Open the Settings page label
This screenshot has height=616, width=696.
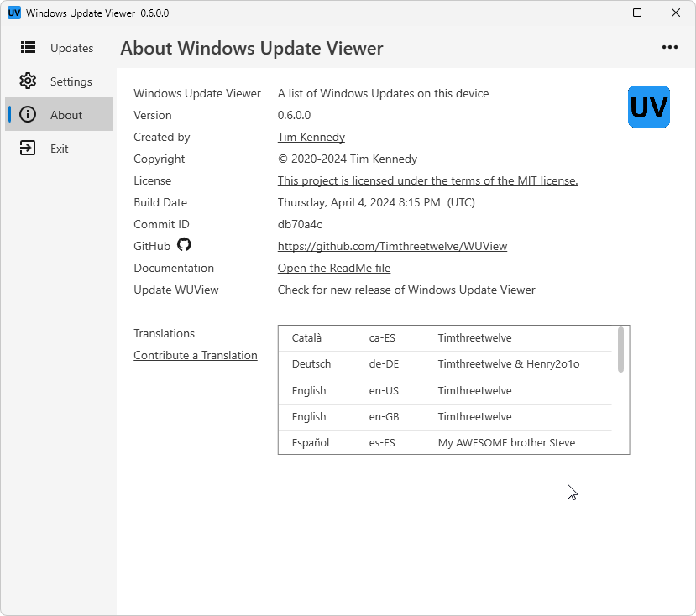tap(71, 81)
